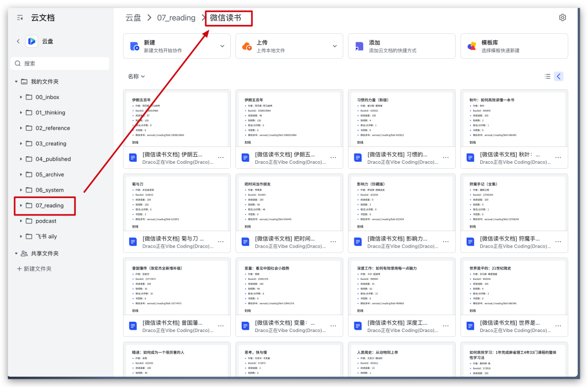Navigate to 云盘 in breadcrumb
This screenshot has height=387, width=588.
point(133,17)
